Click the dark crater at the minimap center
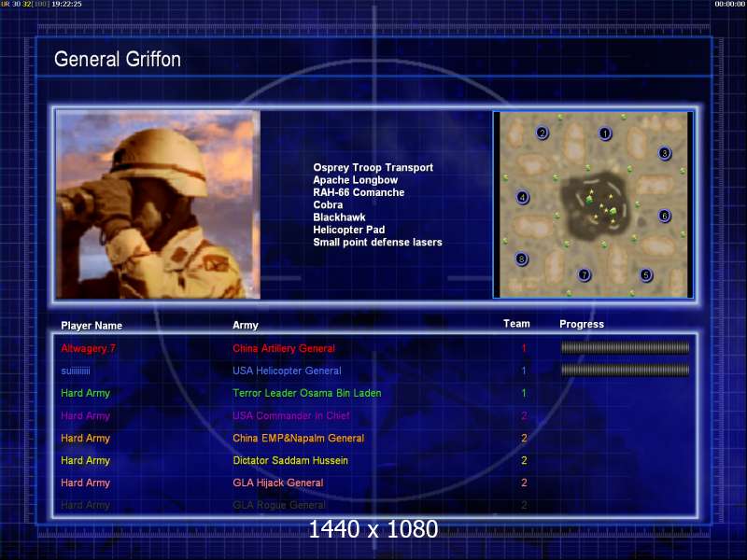Viewport: 747px width, 560px height. pos(597,205)
